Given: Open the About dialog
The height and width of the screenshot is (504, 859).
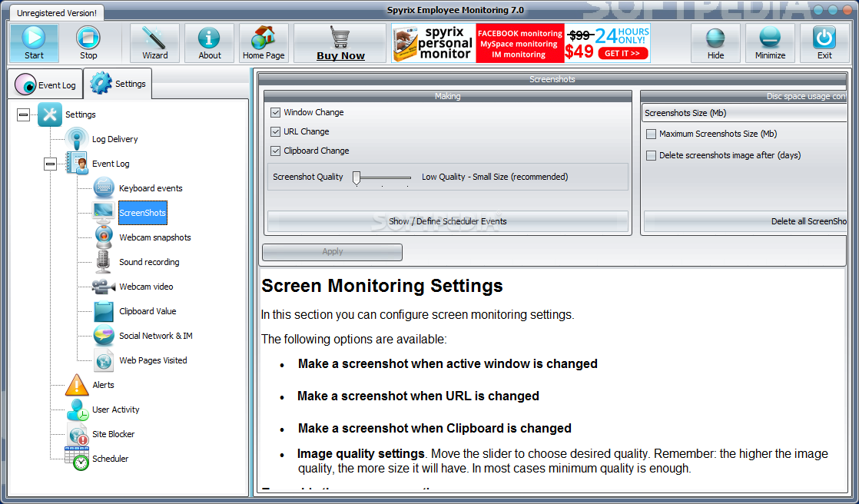Looking at the screenshot, I should (209, 43).
